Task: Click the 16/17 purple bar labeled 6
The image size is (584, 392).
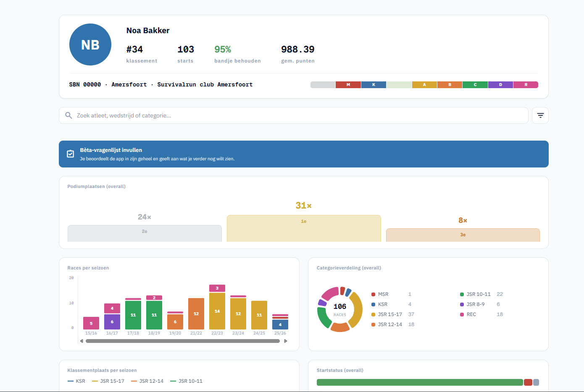Action: (112, 322)
